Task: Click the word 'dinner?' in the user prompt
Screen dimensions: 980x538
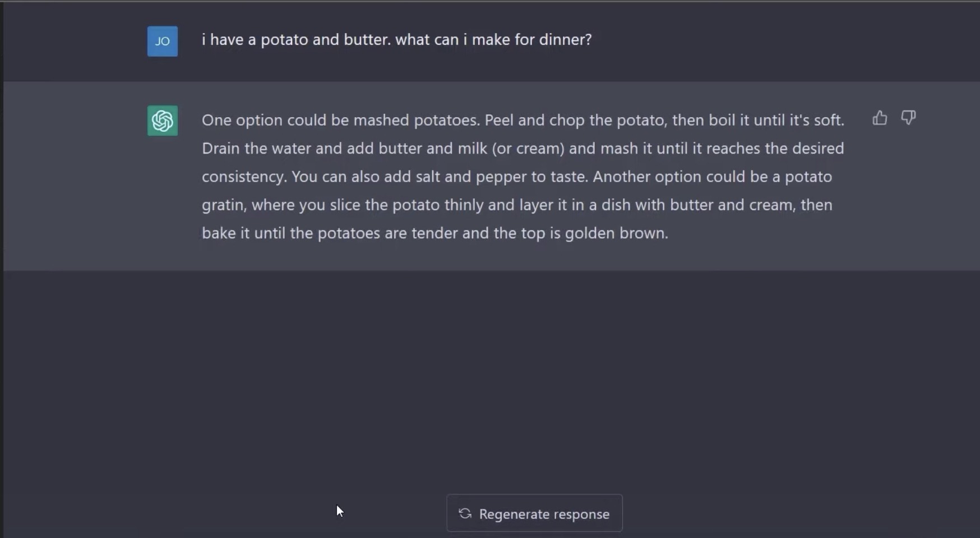Action: pos(565,40)
